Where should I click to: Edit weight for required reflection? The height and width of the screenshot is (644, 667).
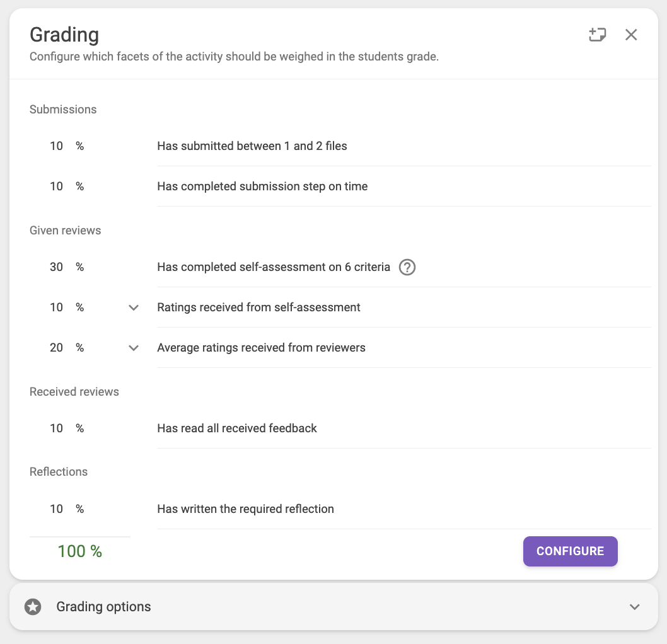point(57,509)
